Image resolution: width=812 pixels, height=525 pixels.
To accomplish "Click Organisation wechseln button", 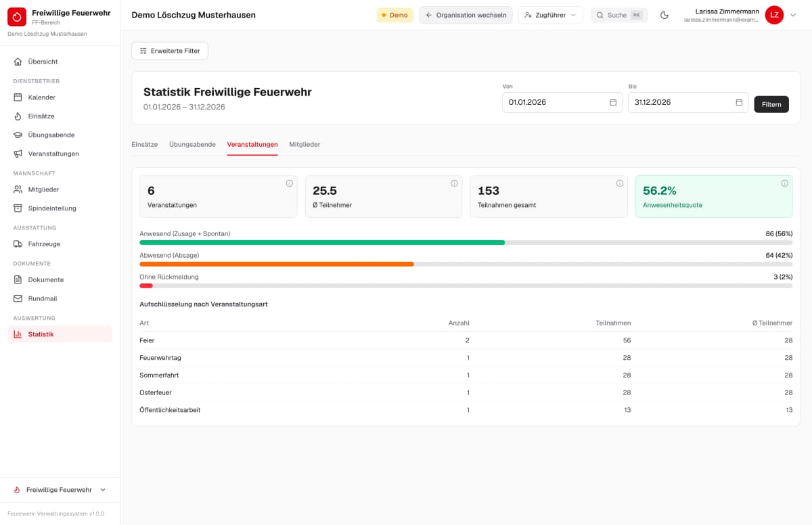I will (x=466, y=15).
